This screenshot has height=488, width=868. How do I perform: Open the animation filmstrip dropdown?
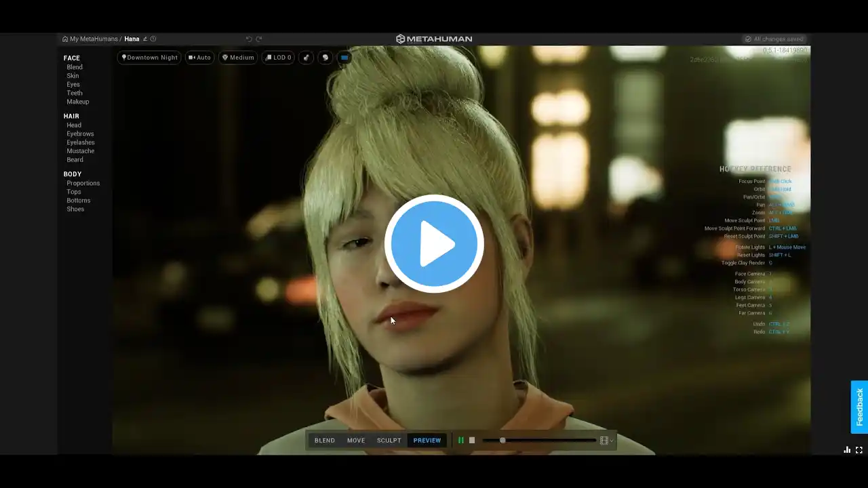click(606, 441)
